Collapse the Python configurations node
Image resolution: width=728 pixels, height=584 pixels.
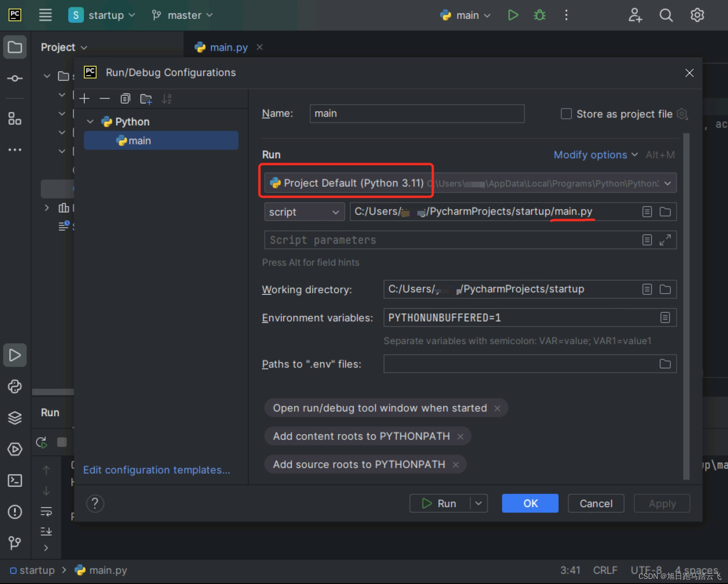point(90,122)
